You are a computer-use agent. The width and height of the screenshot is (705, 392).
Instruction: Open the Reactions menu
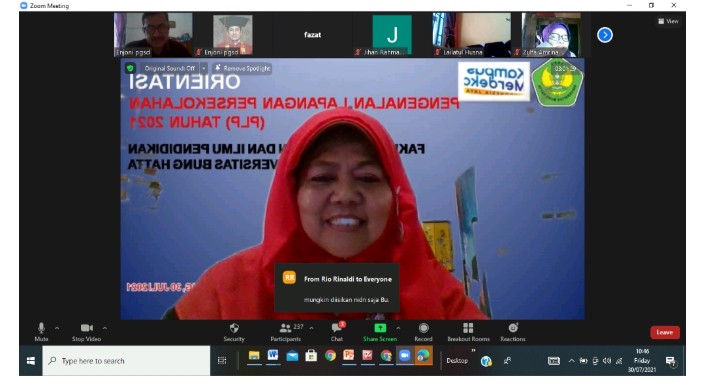pos(513,332)
